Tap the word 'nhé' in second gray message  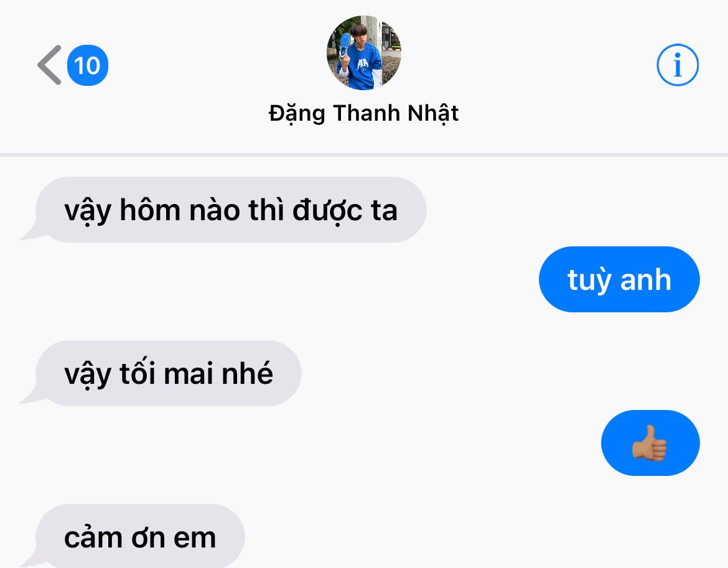tap(247, 373)
